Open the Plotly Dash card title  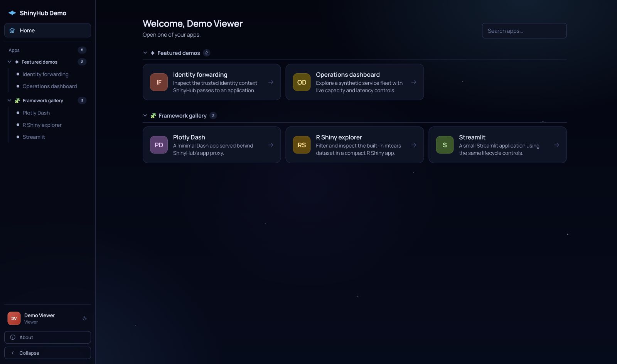[189, 137]
